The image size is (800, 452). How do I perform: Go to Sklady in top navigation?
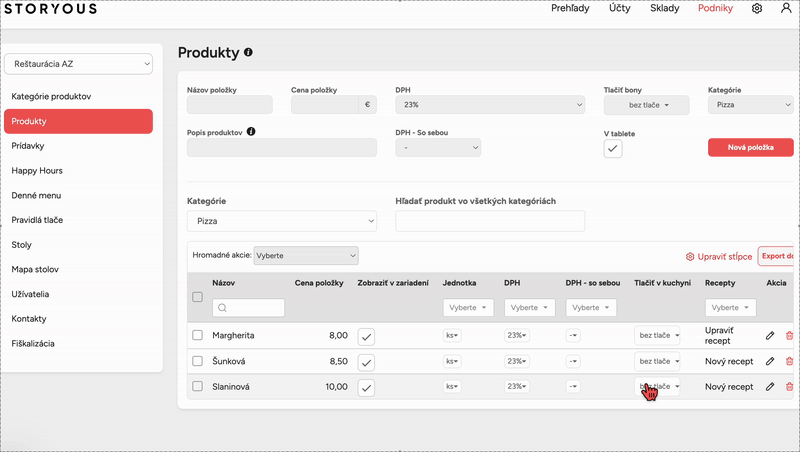(664, 8)
